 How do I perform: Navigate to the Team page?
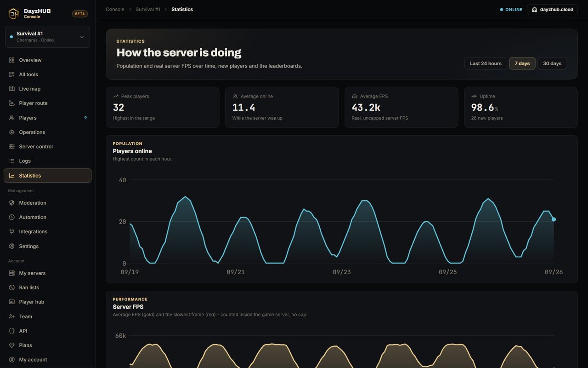(47, 316)
